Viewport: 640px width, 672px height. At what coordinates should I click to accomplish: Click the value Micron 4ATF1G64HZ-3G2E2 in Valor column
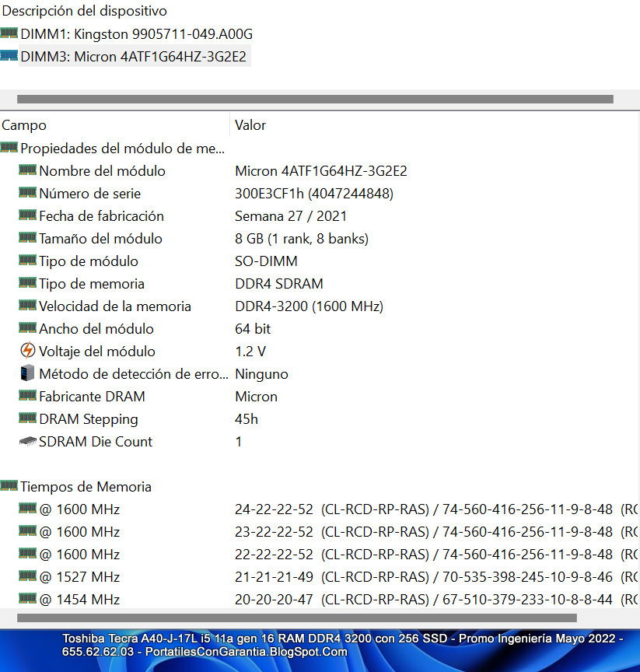point(321,171)
